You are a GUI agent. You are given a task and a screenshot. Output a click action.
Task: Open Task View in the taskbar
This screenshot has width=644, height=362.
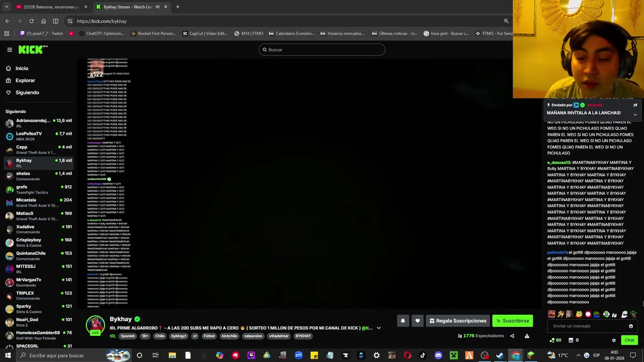[x=155, y=355]
